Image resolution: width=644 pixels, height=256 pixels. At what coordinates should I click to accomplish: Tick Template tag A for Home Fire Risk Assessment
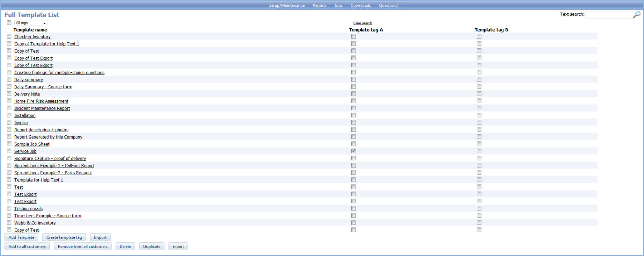coord(353,101)
